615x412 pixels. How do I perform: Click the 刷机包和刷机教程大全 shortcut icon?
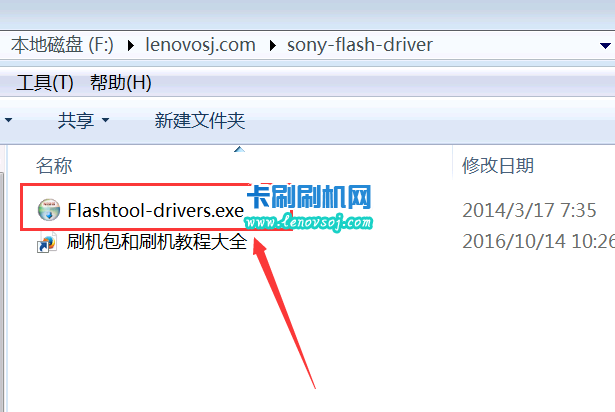pos(47,242)
